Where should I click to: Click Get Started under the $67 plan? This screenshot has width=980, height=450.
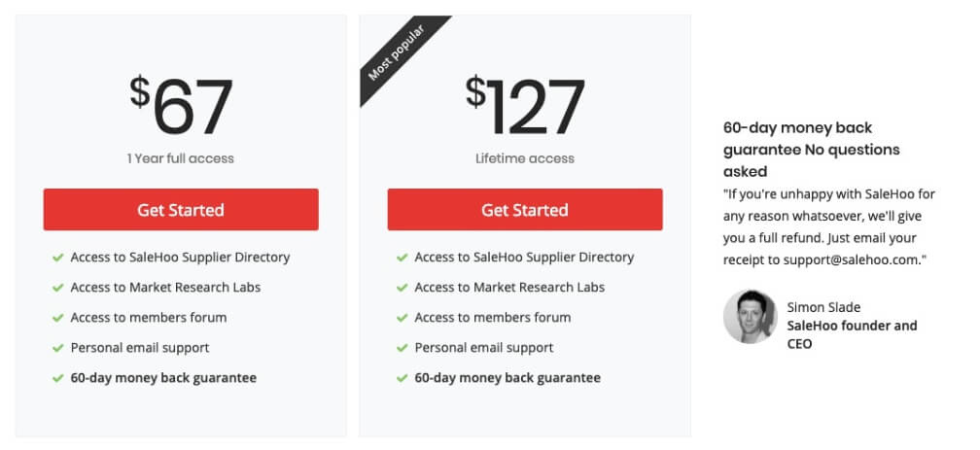click(x=181, y=209)
